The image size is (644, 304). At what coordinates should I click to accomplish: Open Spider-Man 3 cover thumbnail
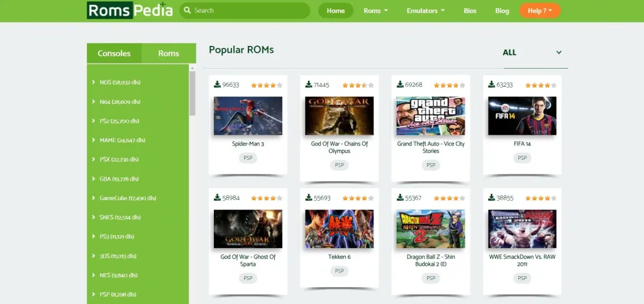click(248, 116)
